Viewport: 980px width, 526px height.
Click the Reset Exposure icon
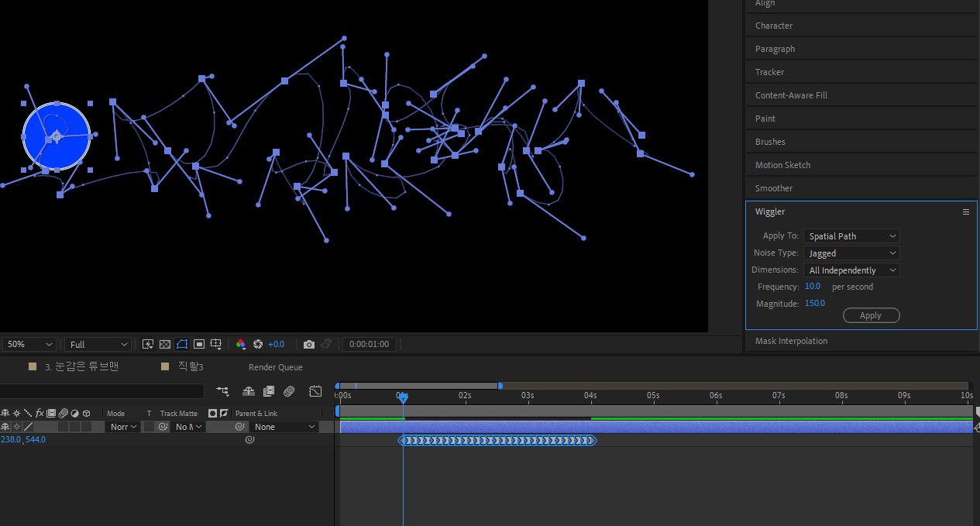pos(258,344)
